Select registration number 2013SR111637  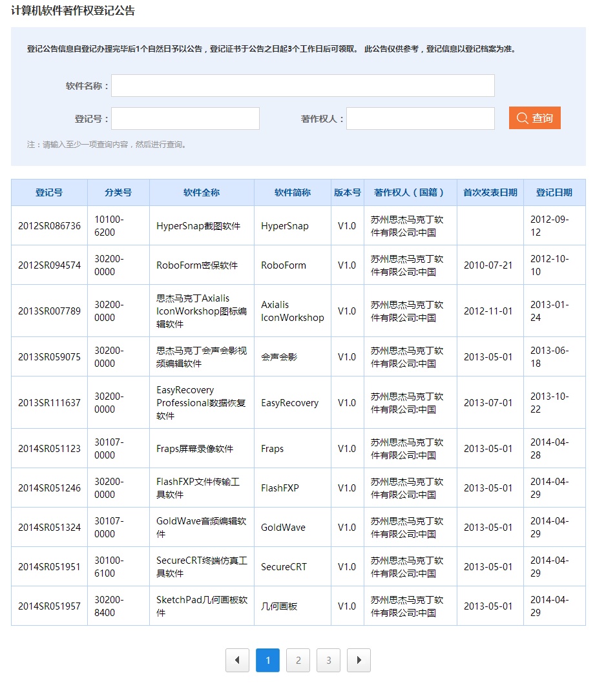click(x=49, y=403)
